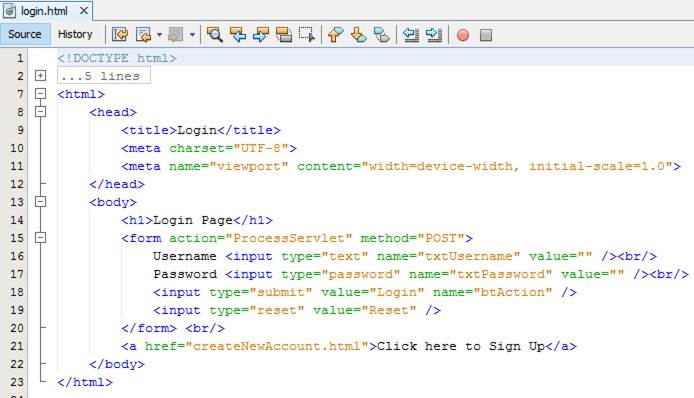Click 'name="txtUsername"' attribute text
Image resolution: width=694 pixels, height=398 pixels.
(x=448, y=256)
